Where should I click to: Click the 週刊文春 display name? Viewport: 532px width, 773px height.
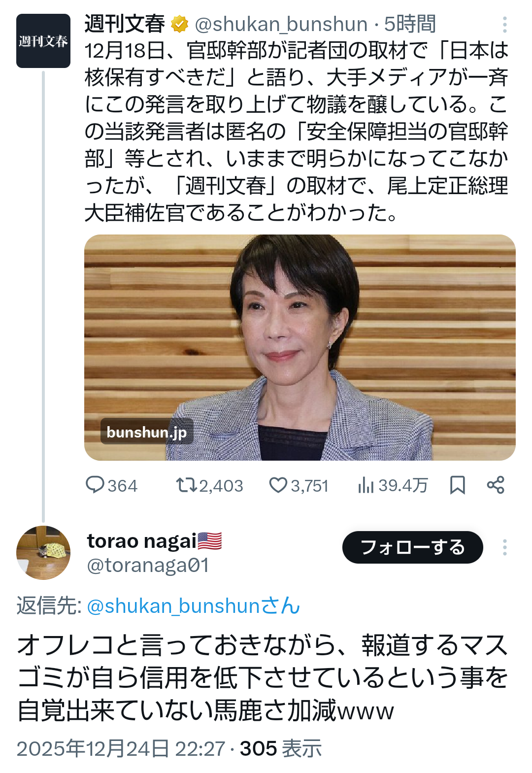point(125,24)
